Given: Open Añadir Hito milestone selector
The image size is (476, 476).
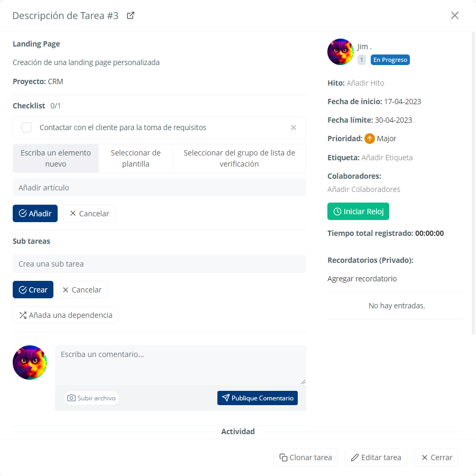Looking at the screenshot, I should (x=365, y=83).
